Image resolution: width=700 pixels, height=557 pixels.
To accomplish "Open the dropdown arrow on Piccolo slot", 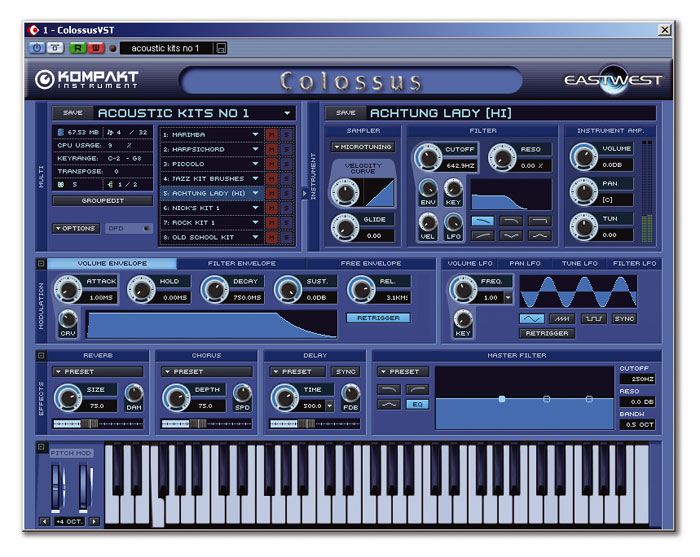I will click(255, 164).
